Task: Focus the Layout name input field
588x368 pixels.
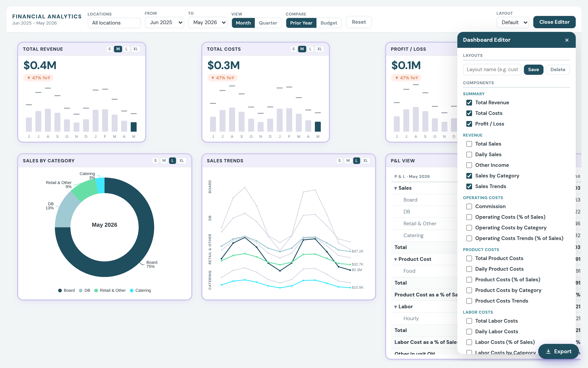Action: click(492, 70)
